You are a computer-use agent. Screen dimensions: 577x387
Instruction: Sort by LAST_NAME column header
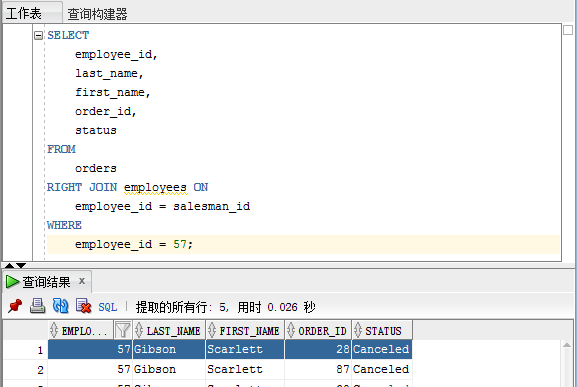click(x=169, y=331)
